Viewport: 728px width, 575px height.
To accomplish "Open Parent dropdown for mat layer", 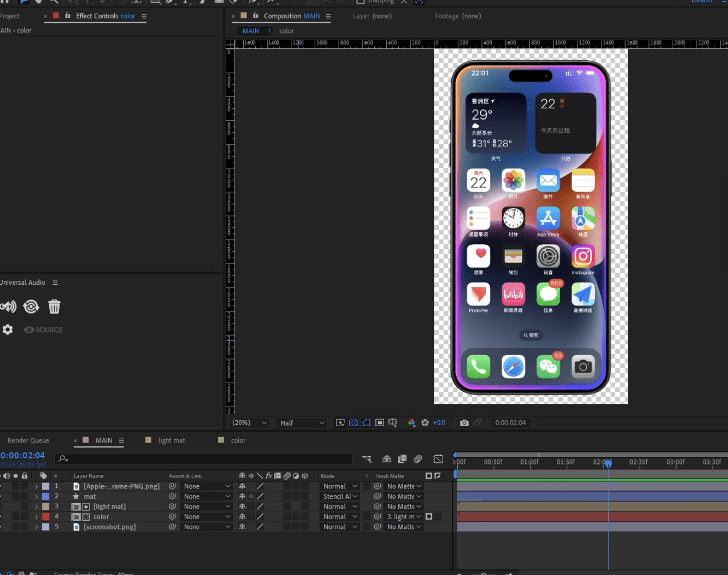I will [x=207, y=496].
